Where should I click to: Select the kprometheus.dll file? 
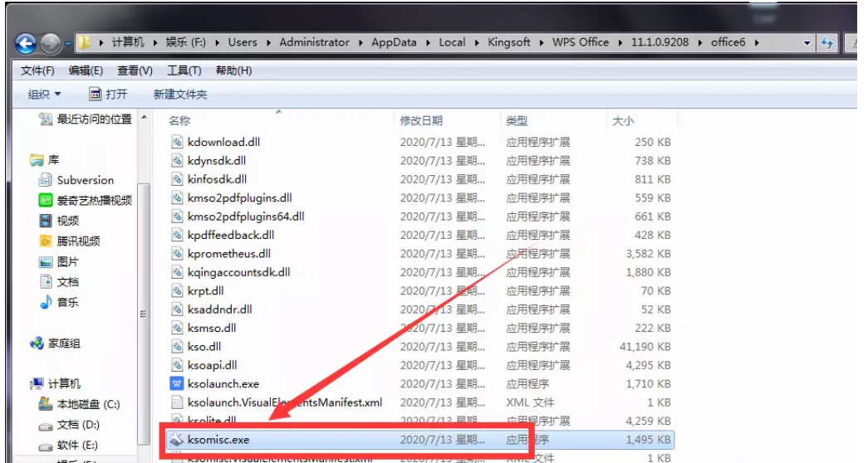point(229,254)
